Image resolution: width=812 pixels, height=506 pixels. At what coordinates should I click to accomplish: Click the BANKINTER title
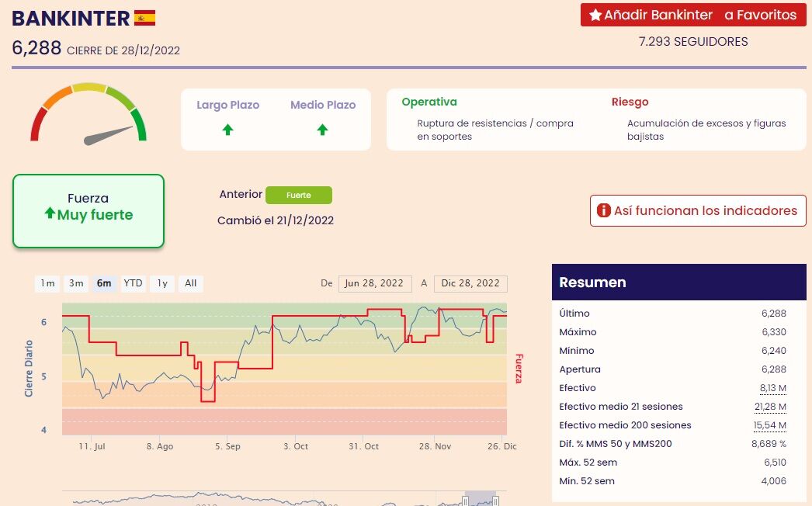coord(71,19)
